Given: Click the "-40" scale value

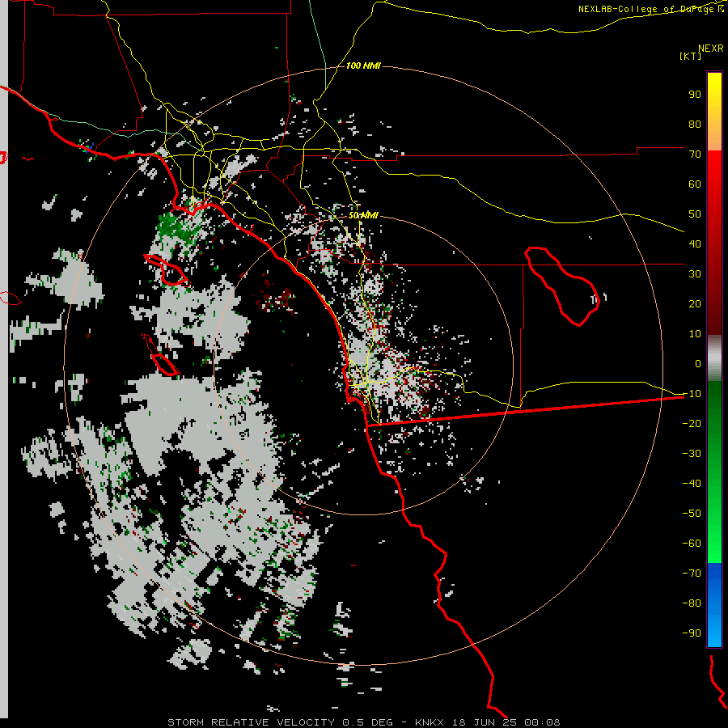Looking at the screenshot, I should pyautogui.click(x=692, y=484).
